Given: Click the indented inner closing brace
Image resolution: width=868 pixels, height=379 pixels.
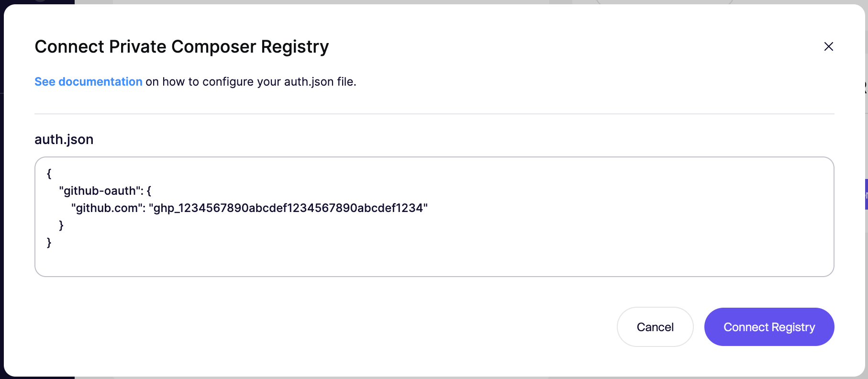Looking at the screenshot, I should click(x=61, y=225).
